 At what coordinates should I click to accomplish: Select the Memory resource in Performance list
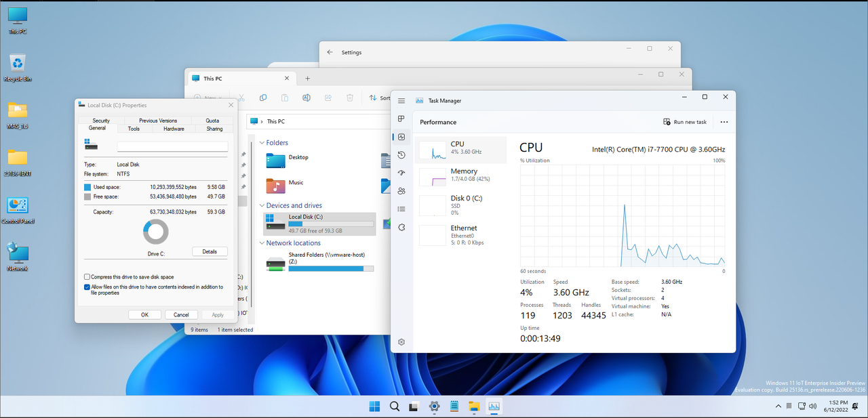coord(460,175)
